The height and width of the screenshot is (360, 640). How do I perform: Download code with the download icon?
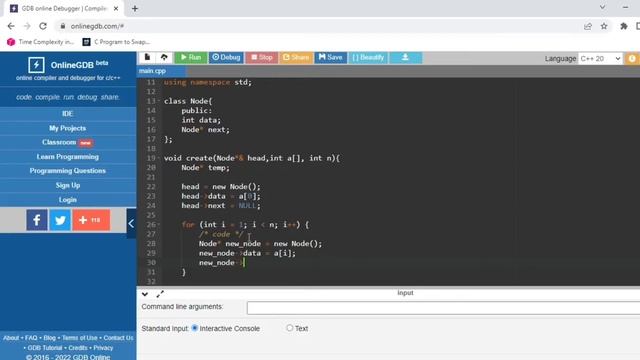[x=405, y=58]
